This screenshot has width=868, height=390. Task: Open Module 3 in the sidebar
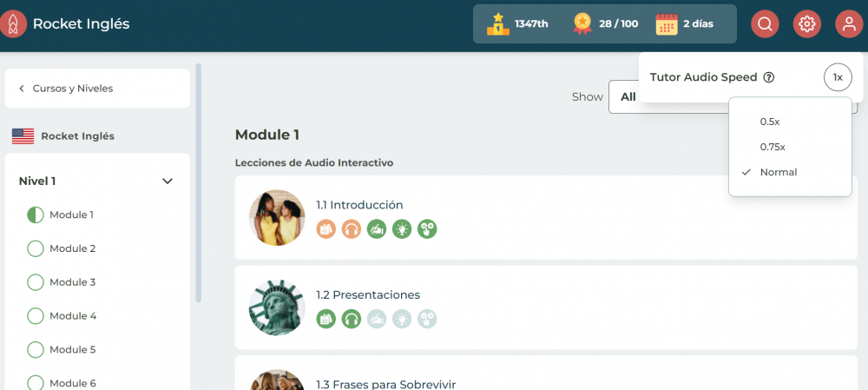(x=73, y=282)
